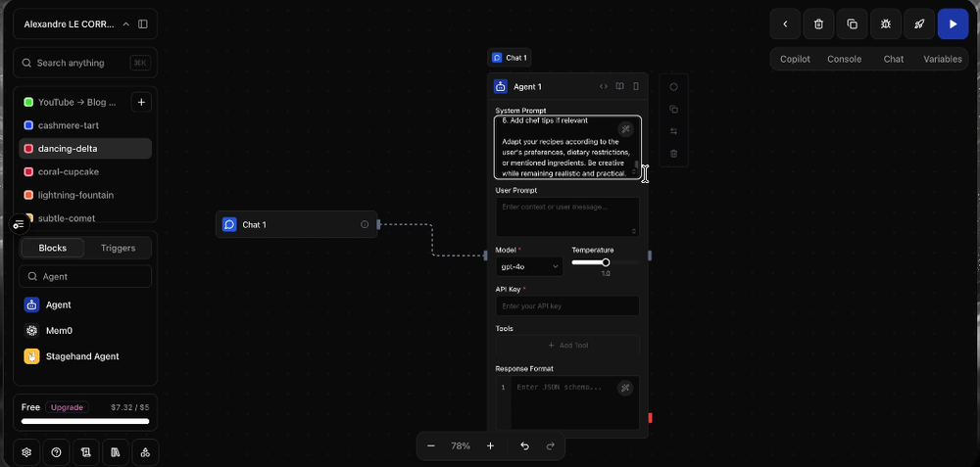Select the Chat 1 block on canvas
Image resolution: width=980 pixels, height=467 pixels.
(x=296, y=225)
